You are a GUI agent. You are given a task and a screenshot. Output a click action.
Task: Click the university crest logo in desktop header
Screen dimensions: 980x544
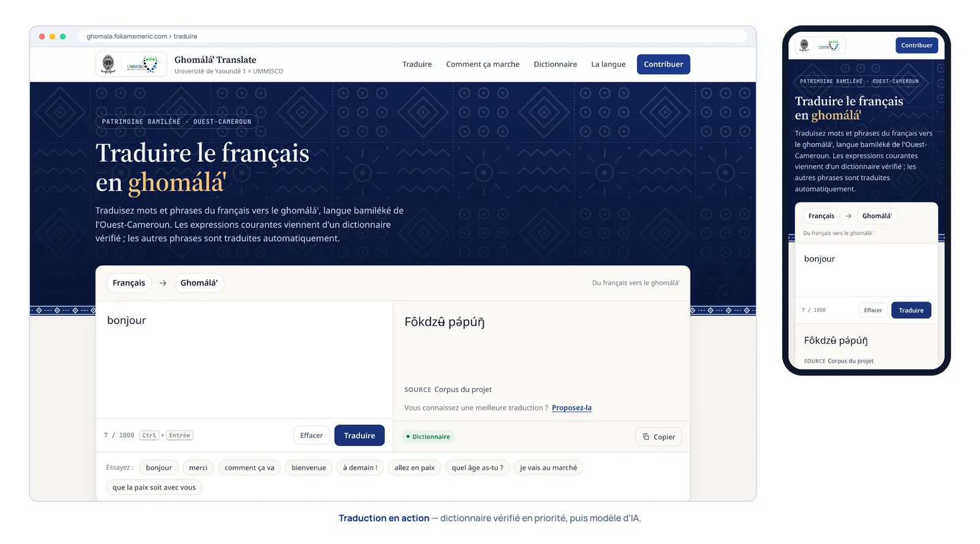[108, 64]
